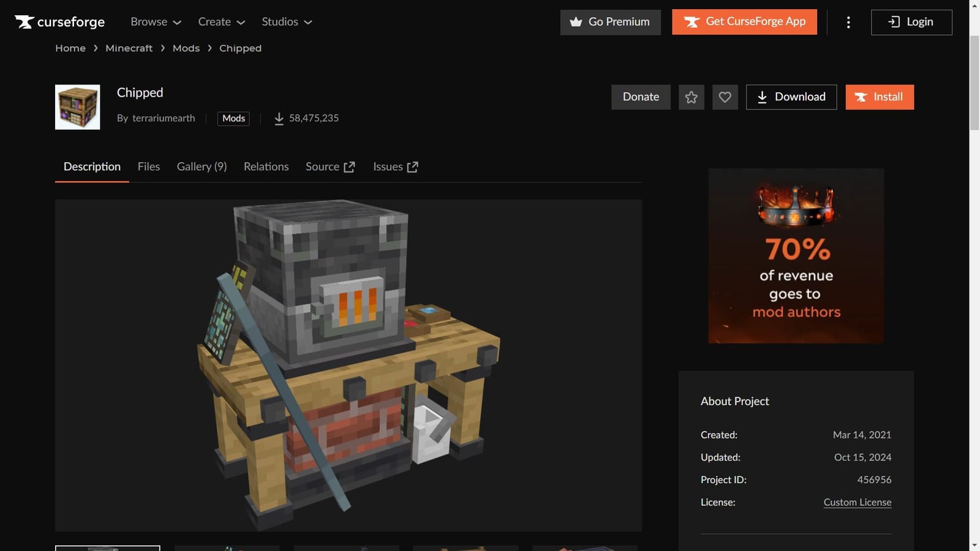The width and height of the screenshot is (980, 551).
Task: Open the Custom License link
Action: [x=857, y=502]
